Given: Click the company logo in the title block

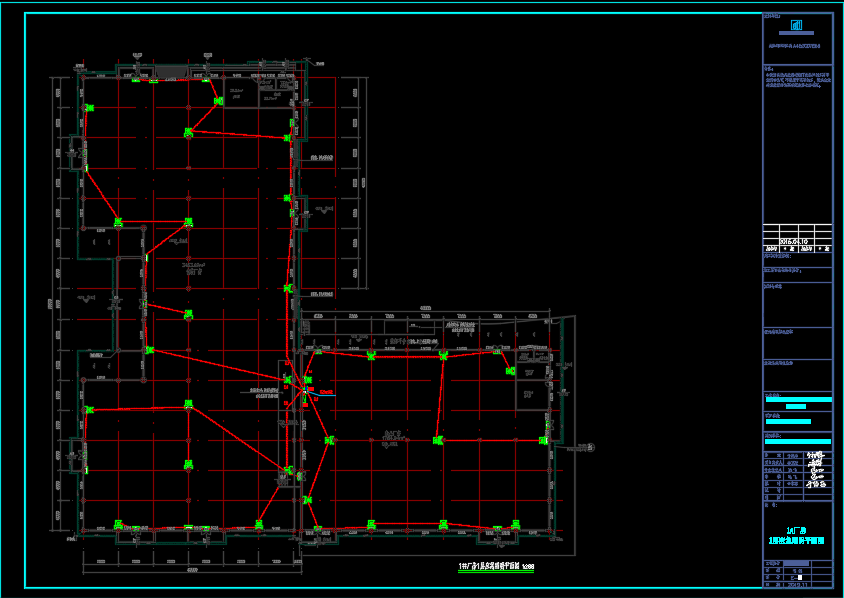Looking at the screenshot, I should (797, 26).
